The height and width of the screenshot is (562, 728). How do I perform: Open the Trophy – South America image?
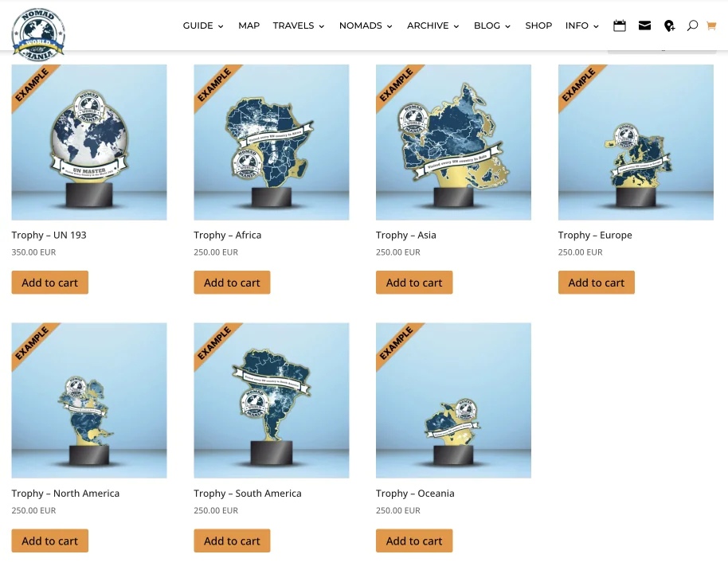click(271, 400)
